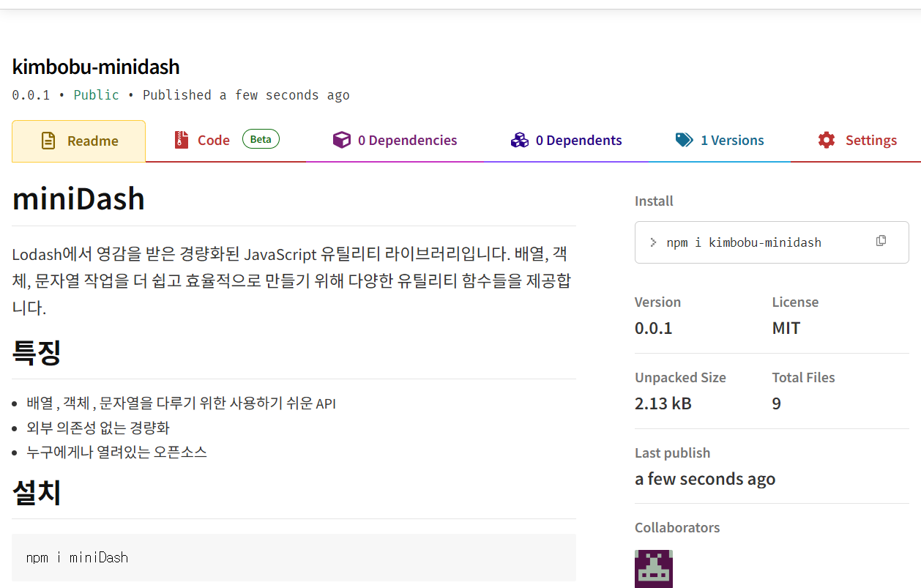The width and height of the screenshot is (921, 588).
Task: Click the miniDash readme heading
Action: (78, 198)
